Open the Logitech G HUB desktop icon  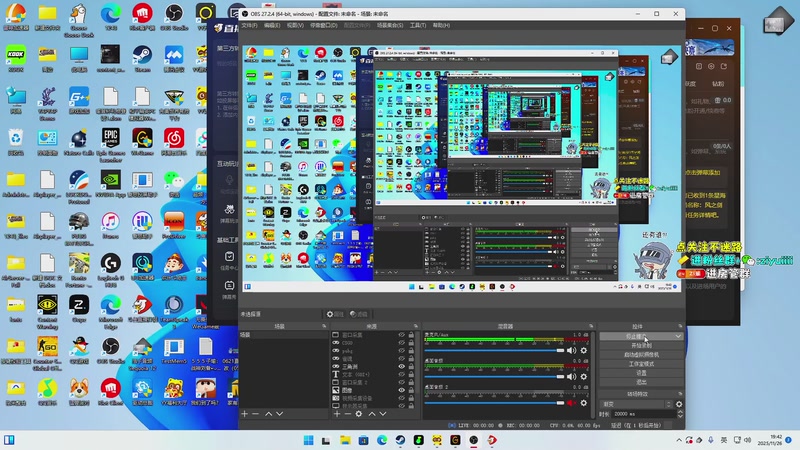(x=111, y=270)
